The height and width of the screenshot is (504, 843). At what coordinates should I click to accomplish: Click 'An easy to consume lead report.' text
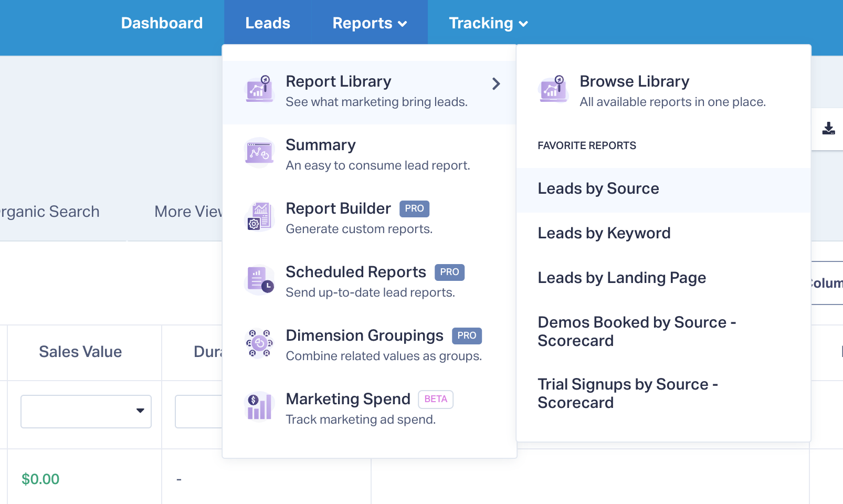(378, 165)
